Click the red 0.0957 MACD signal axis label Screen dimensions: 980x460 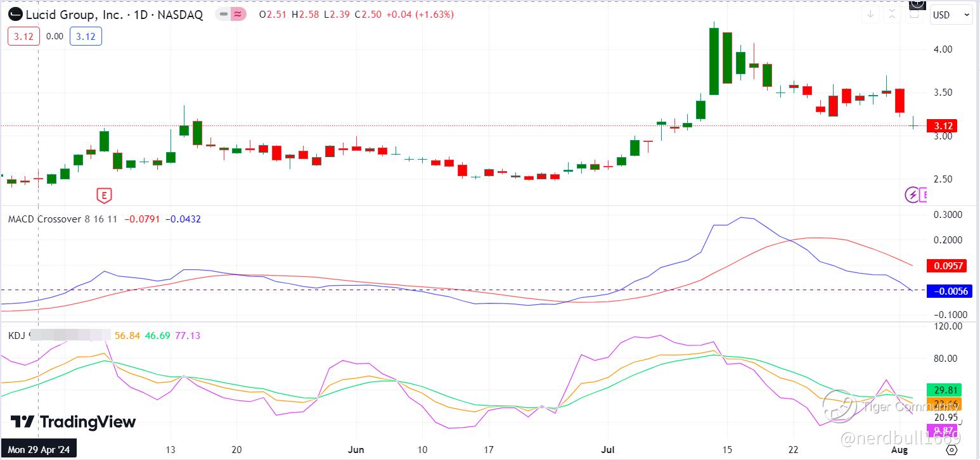[947, 266]
